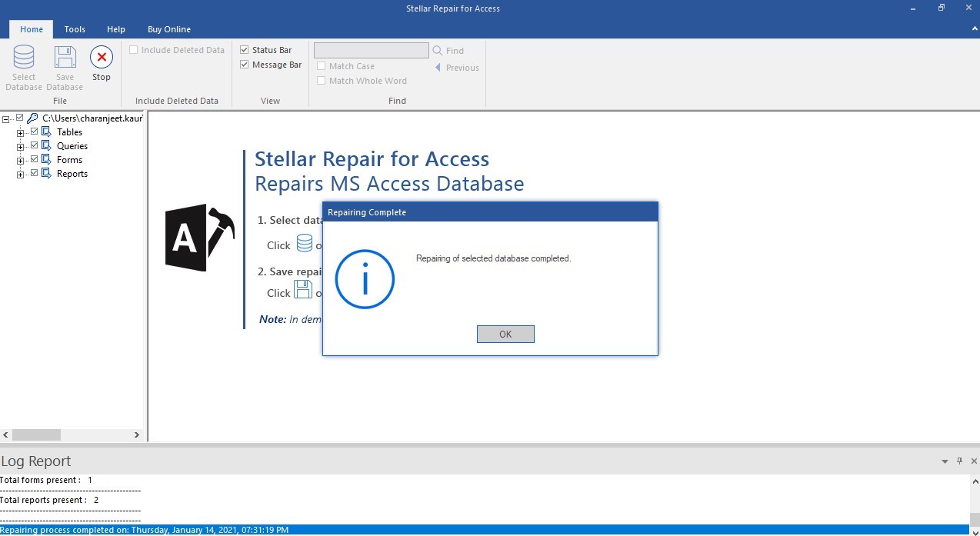Click the Reports object icon in the tree
Screen dimensions: 980x536
[46, 173]
